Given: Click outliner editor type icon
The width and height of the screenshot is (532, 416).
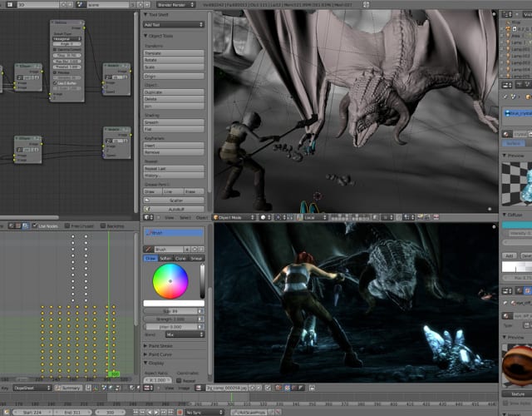Looking at the screenshot, I should coord(506,14).
